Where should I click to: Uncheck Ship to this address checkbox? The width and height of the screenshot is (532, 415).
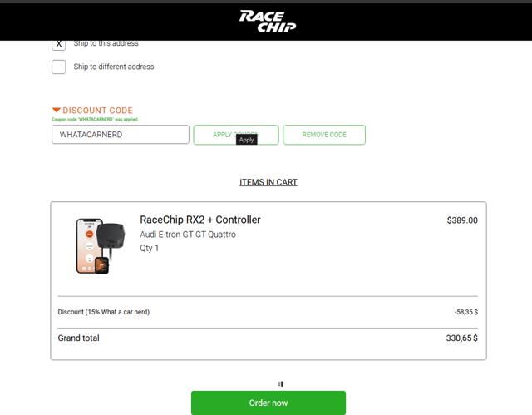(59, 45)
